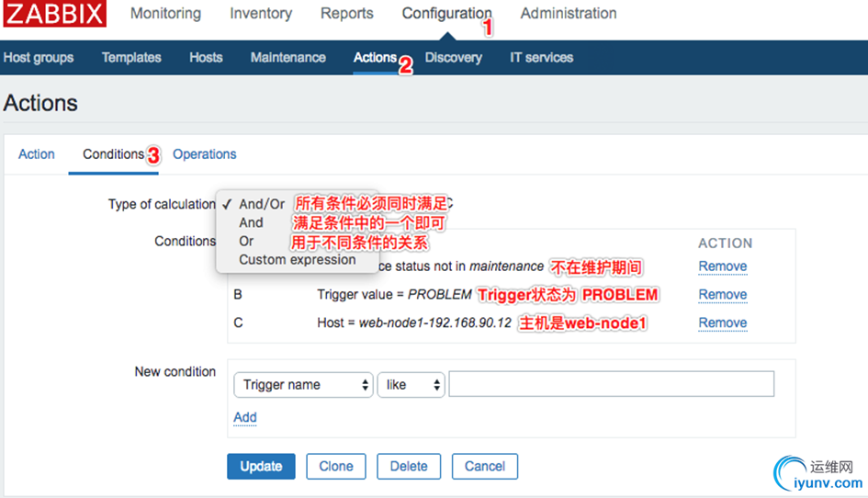The width and height of the screenshot is (868, 498).
Task: Select the Or calculation option
Action: [246, 241]
